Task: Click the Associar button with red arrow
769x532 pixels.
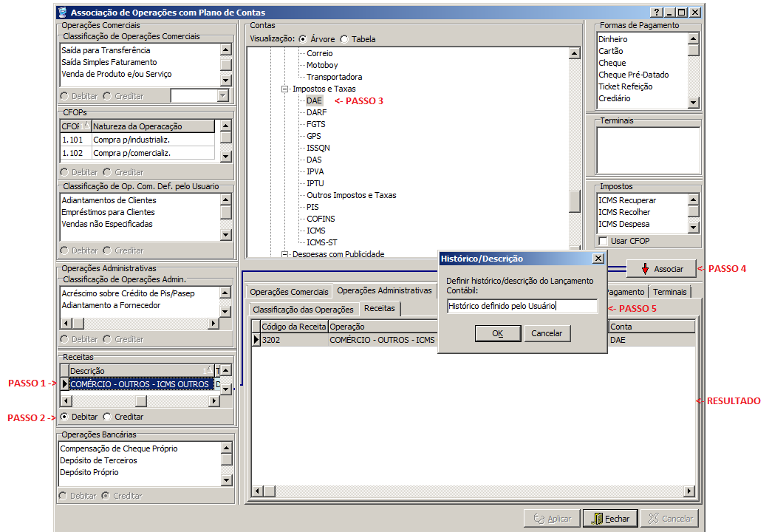Action: point(660,269)
